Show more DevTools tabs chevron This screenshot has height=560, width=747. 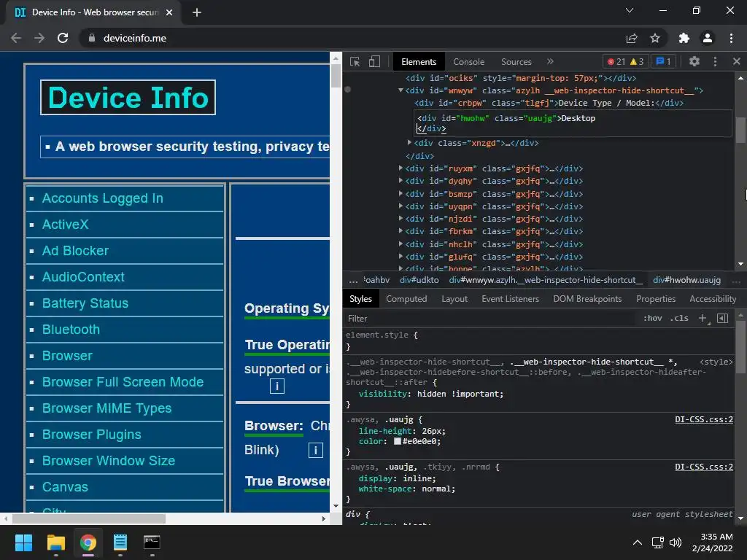pos(550,61)
